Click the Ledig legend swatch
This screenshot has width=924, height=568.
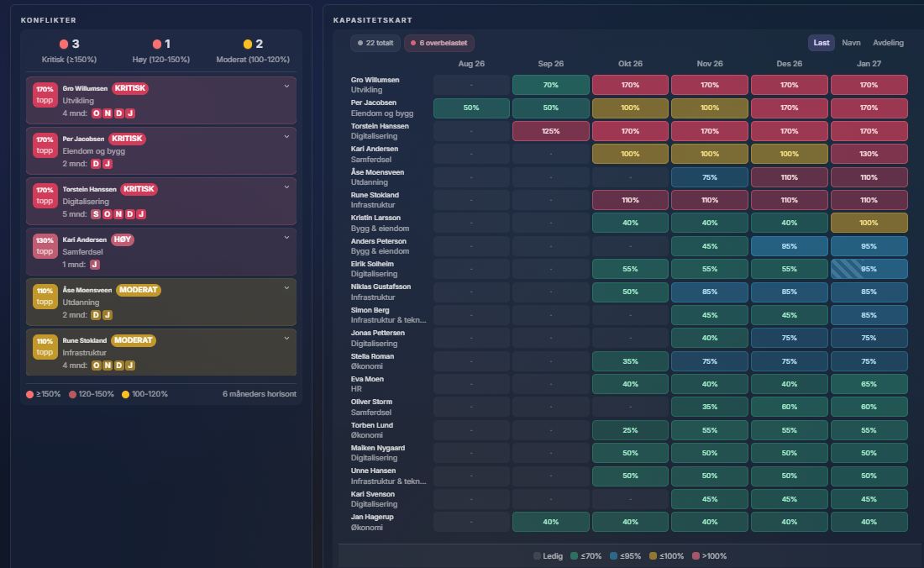click(537, 555)
